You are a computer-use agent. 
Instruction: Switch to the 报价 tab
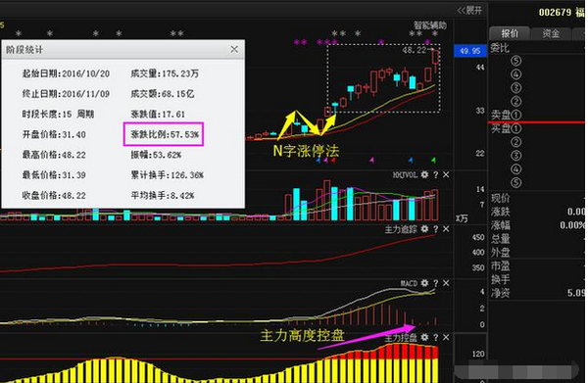tap(510, 33)
